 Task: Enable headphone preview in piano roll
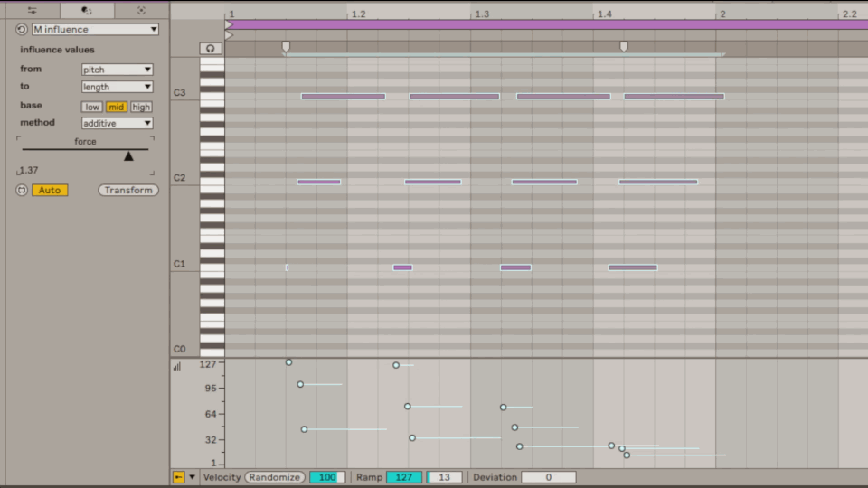(x=211, y=48)
